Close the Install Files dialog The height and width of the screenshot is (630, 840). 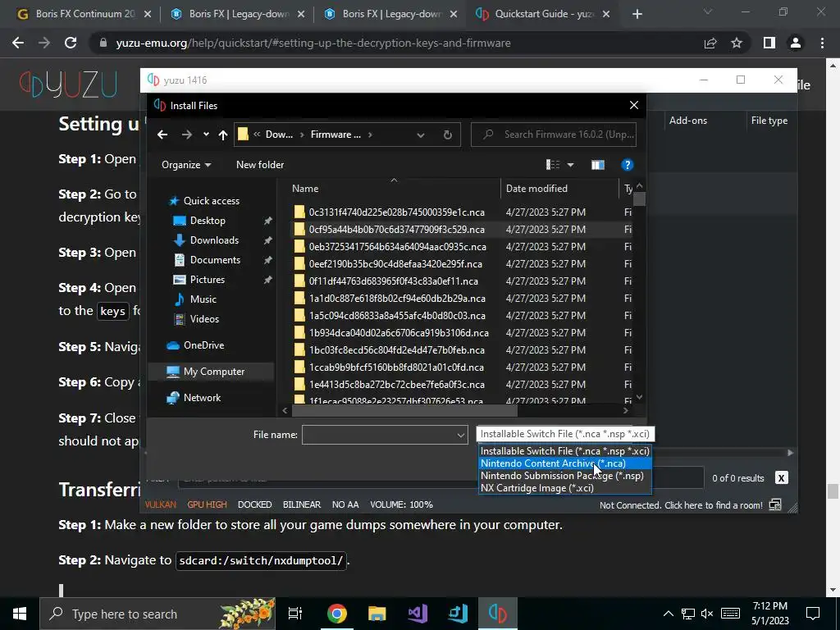click(x=634, y=105)
